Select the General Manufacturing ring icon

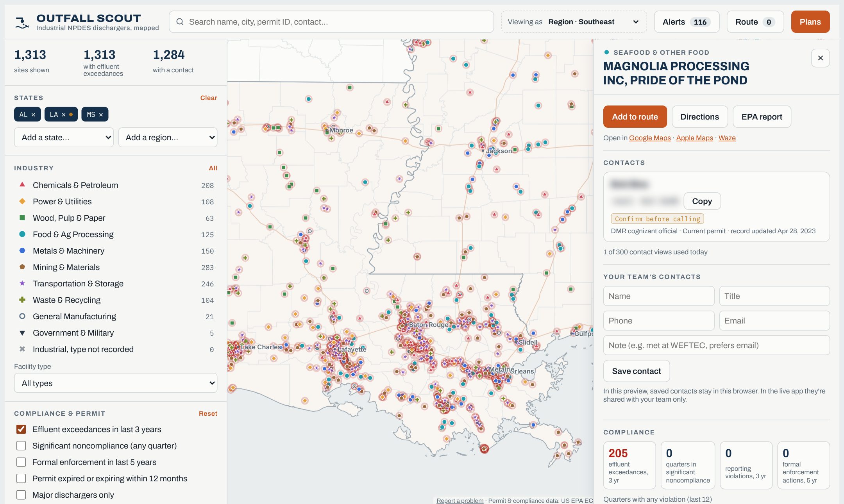coord(22,316)
